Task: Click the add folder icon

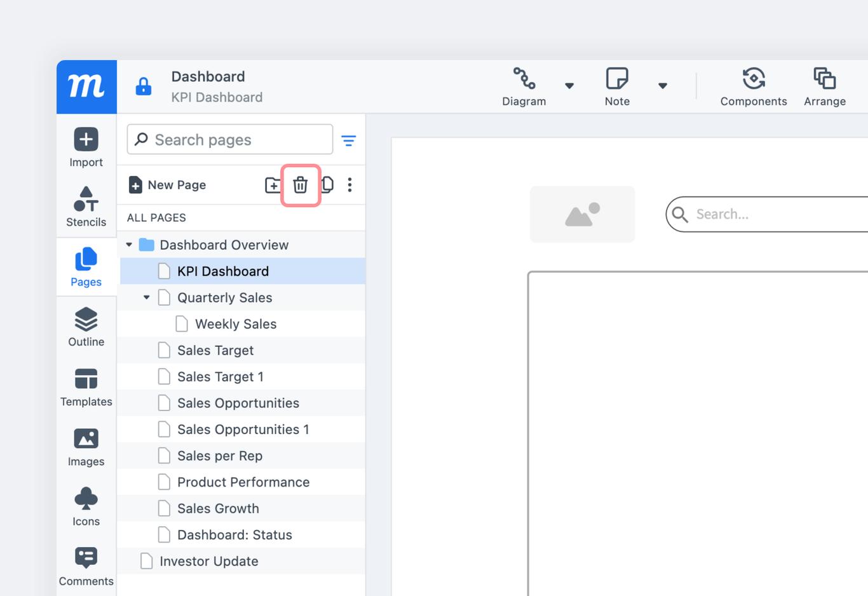Action: (x=273, y=185)
